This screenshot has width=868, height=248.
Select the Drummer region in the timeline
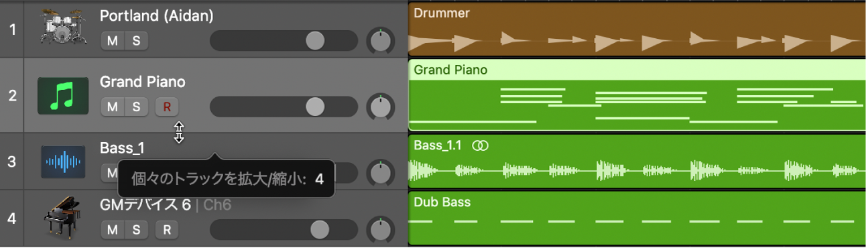pos(636,29)
